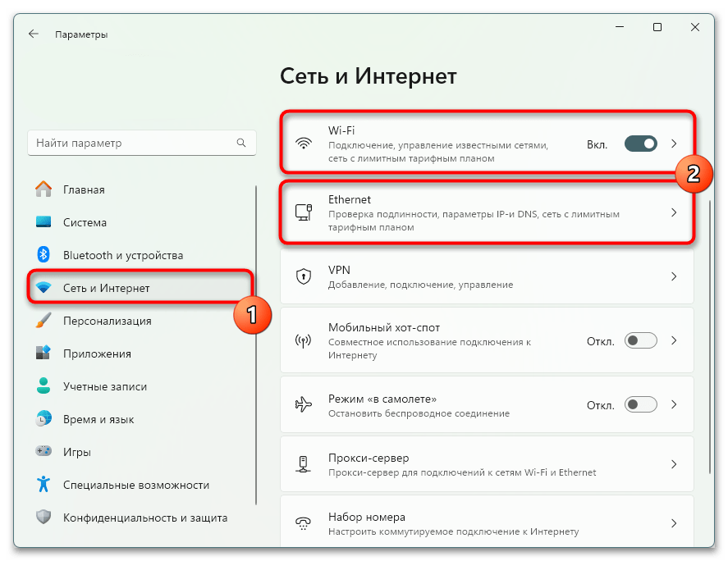
Task: Click the Время и язык globe clock icon
Action: [43, 418]
